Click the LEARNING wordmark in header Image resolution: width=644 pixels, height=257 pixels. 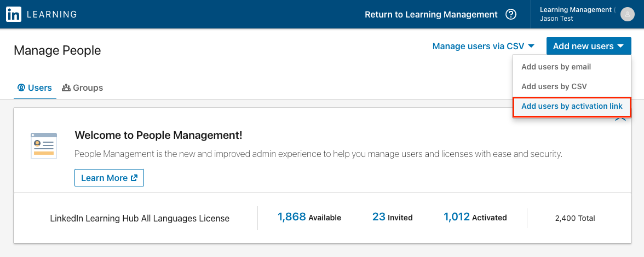[x=51, y=14]
